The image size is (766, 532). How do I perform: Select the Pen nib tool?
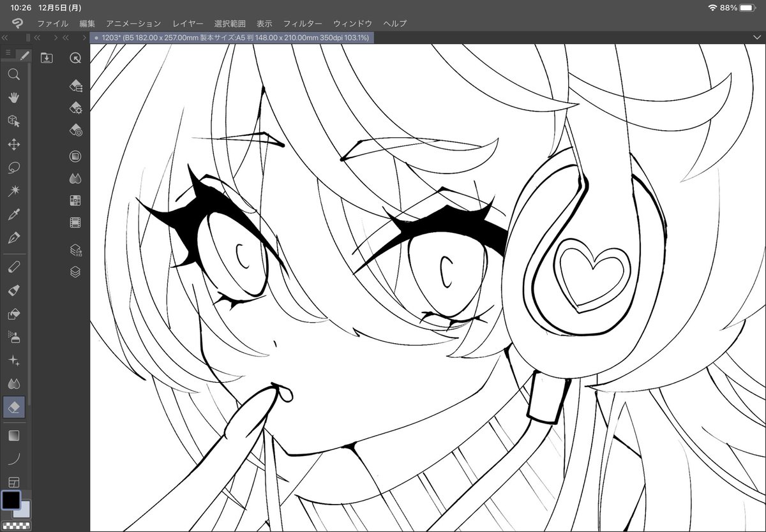pos(13,239)
